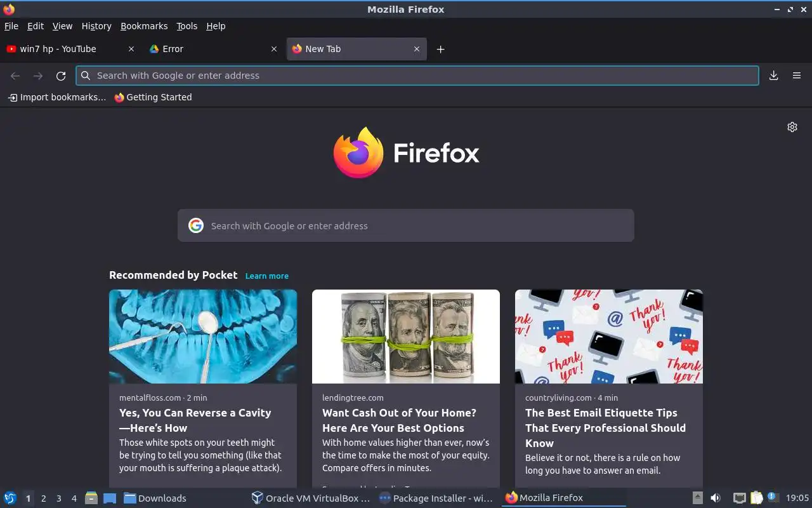812x508 pixels.
Task: Open the Tools menu
Action: [x=187, y=26]
